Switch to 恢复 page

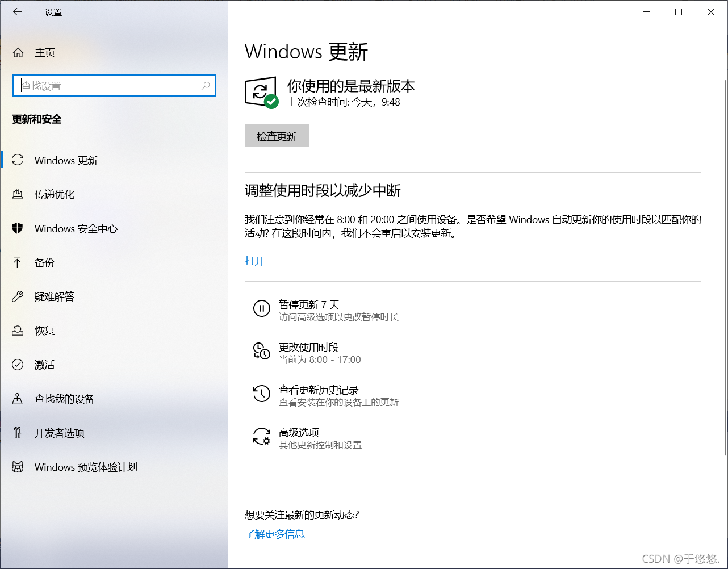coord(114,330)
